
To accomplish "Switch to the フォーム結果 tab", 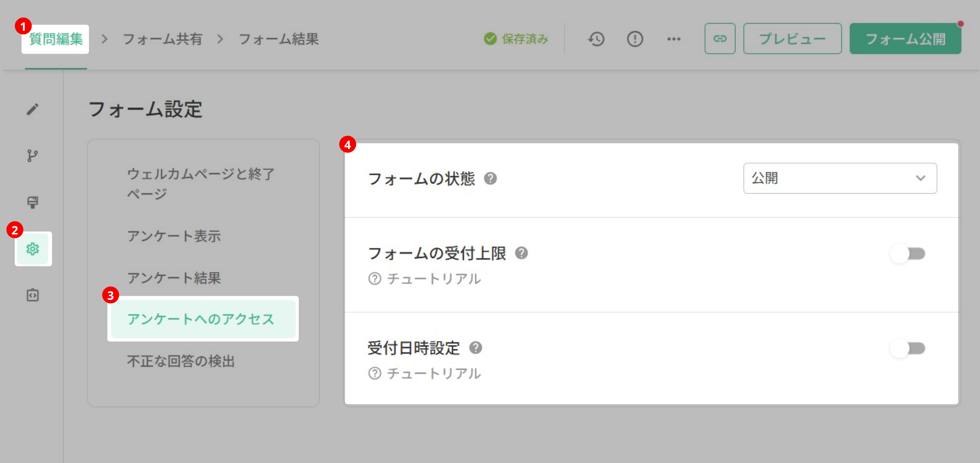I will click(x=278, y=39).
